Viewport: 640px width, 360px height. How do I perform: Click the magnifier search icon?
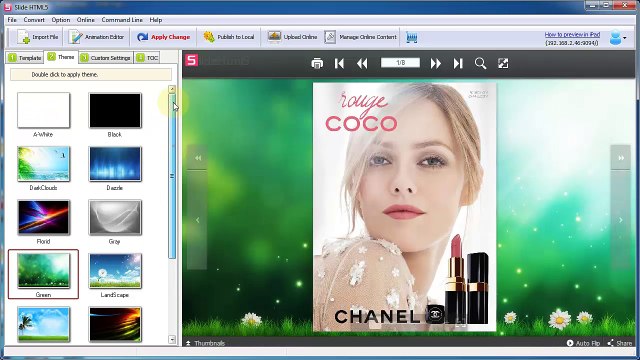point(480,63)
